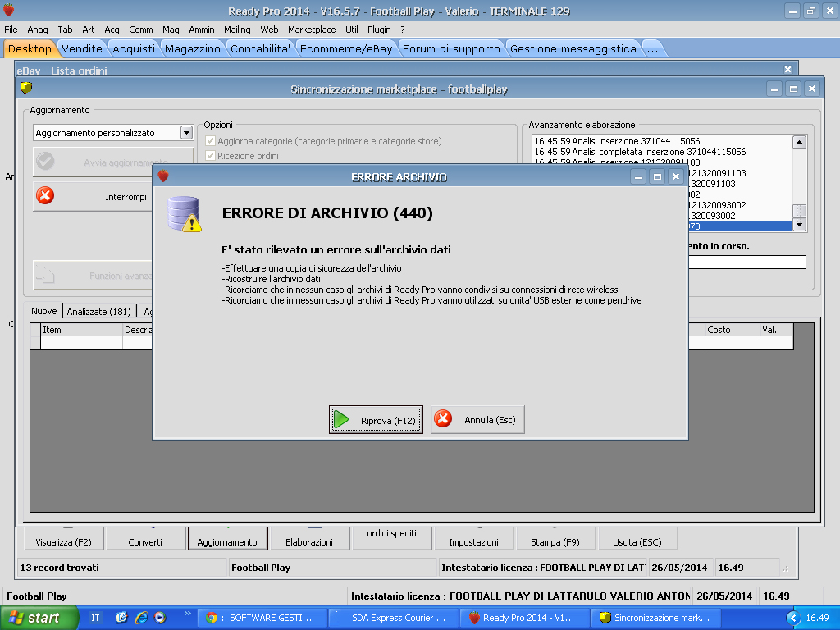Click the up arrow of the Avanzamento elaborazione log scrollbar
The height and width of the screenshot is (630, 840).
(x=799, y=142)
